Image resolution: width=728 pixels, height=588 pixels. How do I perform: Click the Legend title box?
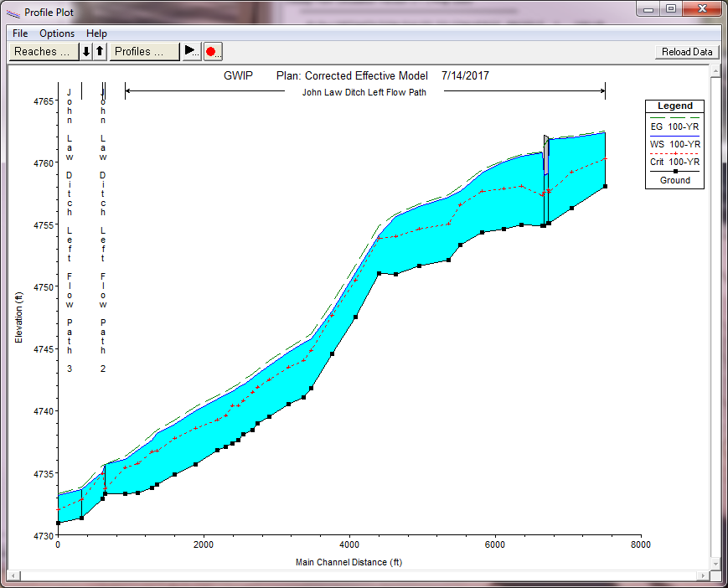674,106
